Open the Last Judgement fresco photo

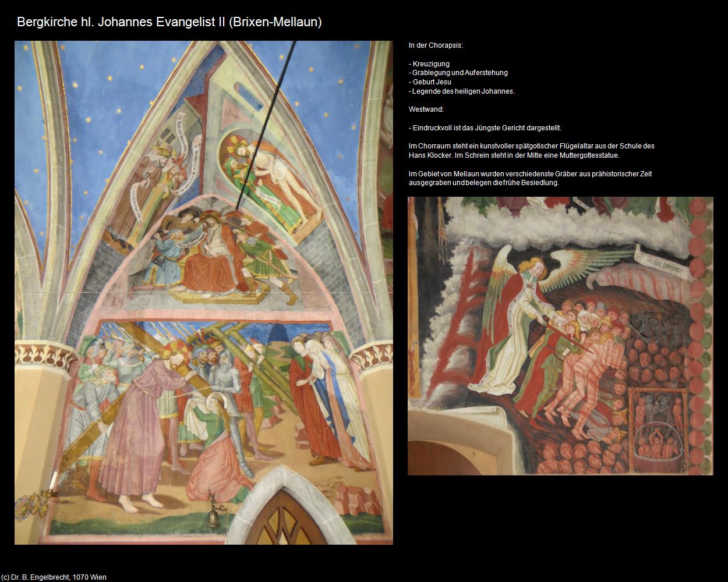(560, 336)
